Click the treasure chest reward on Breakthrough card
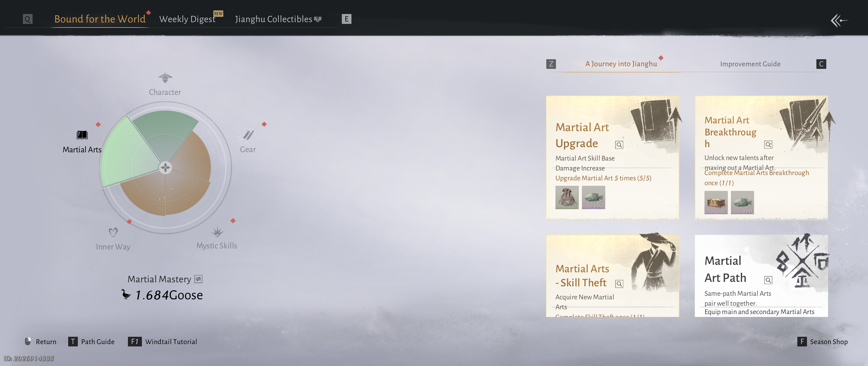 [716, 203]
